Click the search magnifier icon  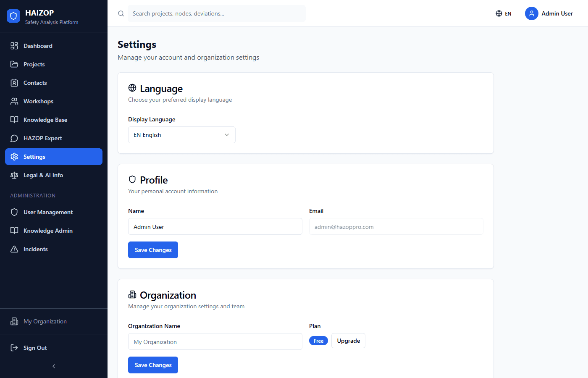tap(121, 13)
